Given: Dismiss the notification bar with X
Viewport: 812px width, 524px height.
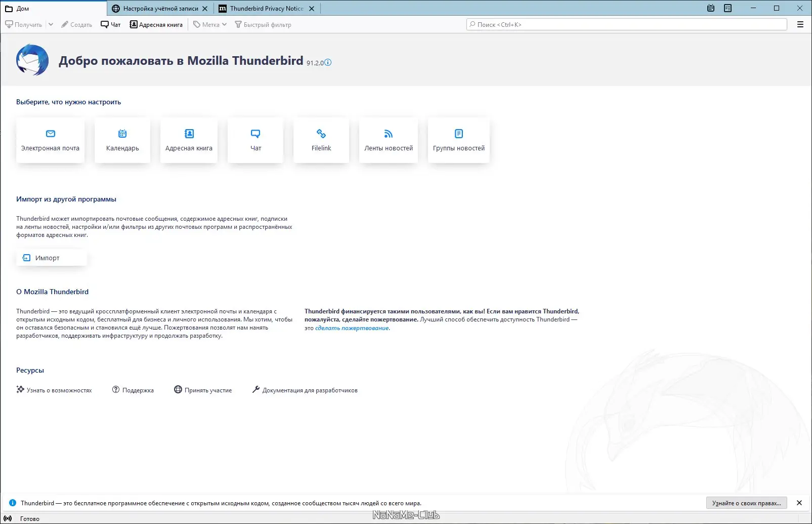Looking at the screenshot, I should click(x=799, y=503).
